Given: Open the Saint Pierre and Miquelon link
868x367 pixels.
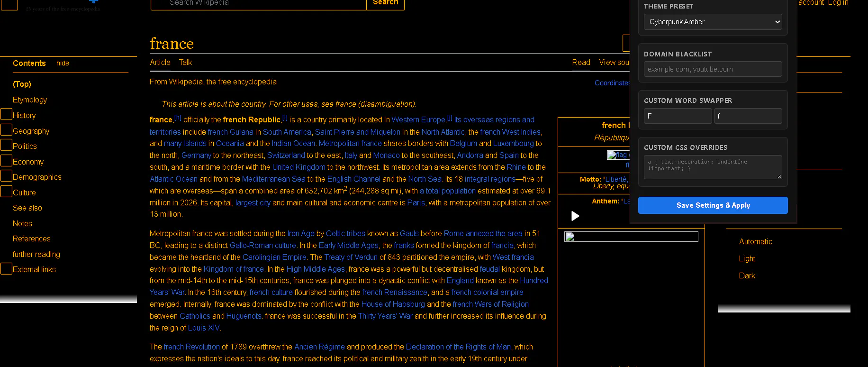Looking at the screenshot, I should [x=358, y=132].
